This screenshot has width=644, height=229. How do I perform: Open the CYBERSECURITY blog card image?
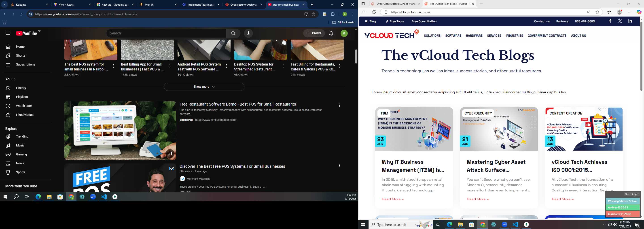coord(499,129)
